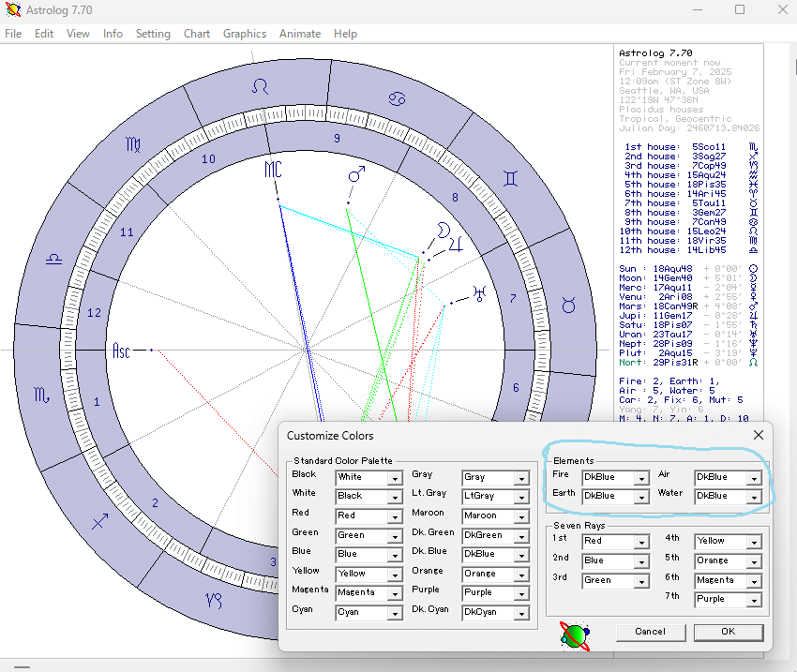Open the 6th ray color dropdown

754,582
